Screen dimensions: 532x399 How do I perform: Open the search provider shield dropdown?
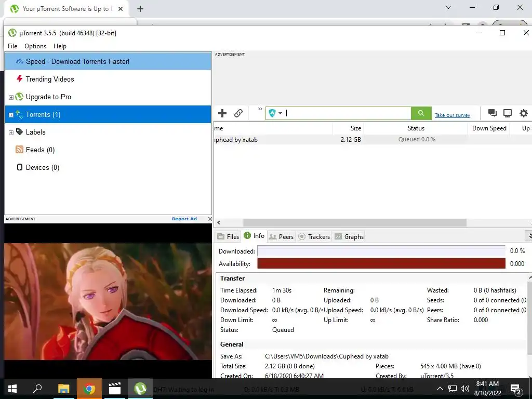[x=275, y=113]
